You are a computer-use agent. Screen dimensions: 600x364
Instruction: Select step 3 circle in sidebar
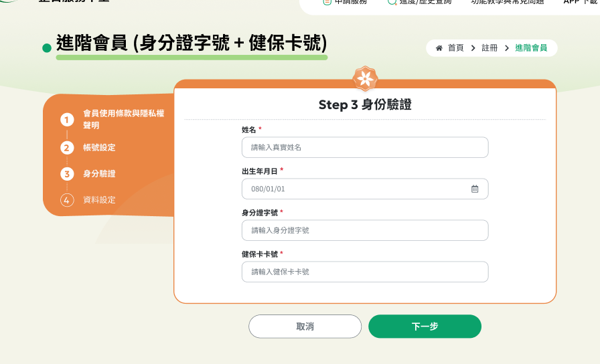pos(67,174)
